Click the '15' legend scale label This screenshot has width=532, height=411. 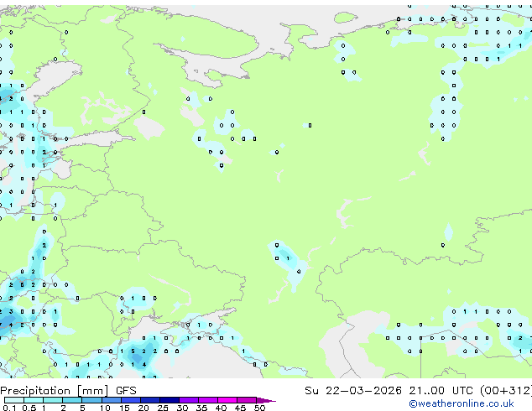[x=124, y=408]
